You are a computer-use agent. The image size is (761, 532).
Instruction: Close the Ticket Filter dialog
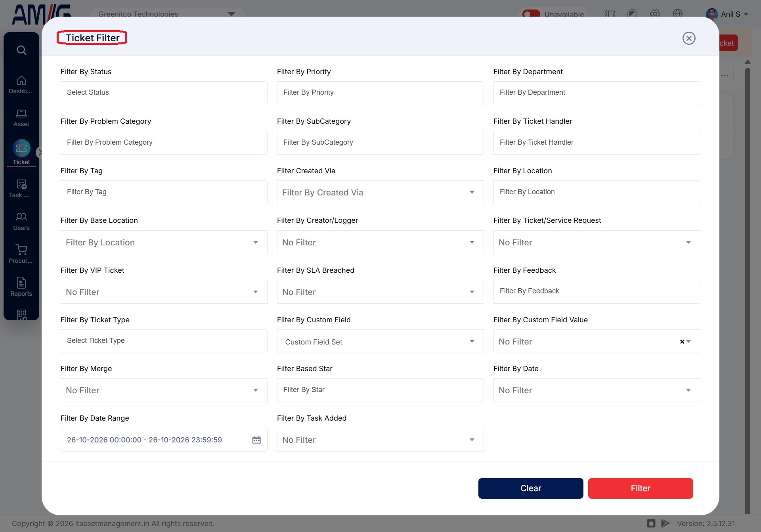[689, 38]
